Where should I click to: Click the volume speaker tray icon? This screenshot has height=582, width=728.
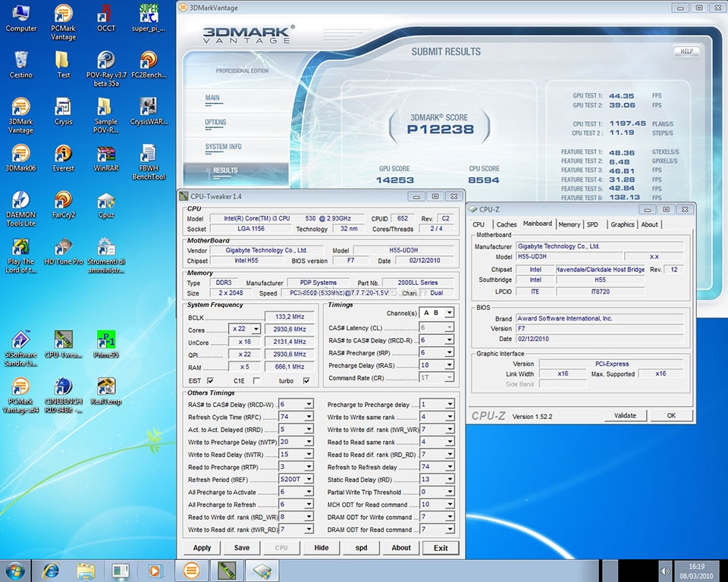[665, 571]
